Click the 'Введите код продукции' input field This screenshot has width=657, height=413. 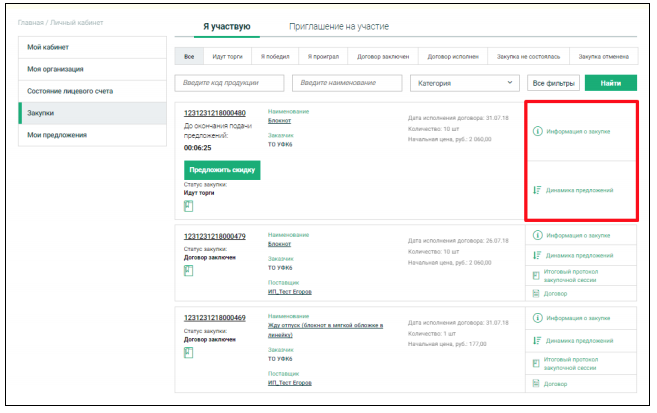[x=232, y=83]
